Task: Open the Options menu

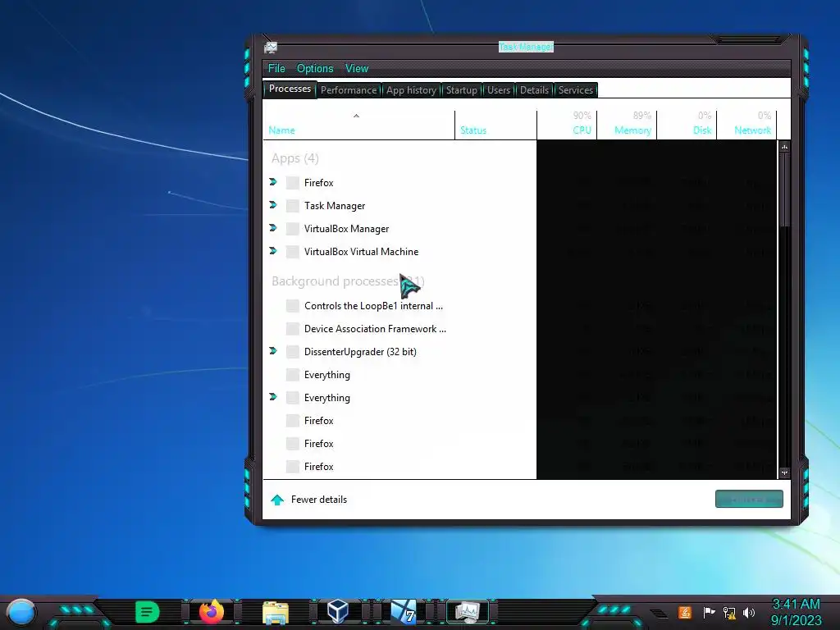Action: click(315, 69)
